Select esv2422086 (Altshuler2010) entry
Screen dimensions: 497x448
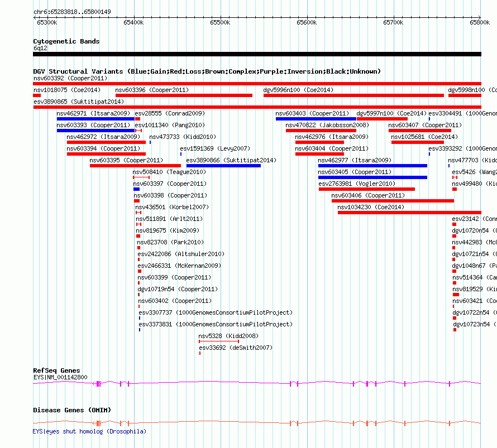[x=181, y=254]
